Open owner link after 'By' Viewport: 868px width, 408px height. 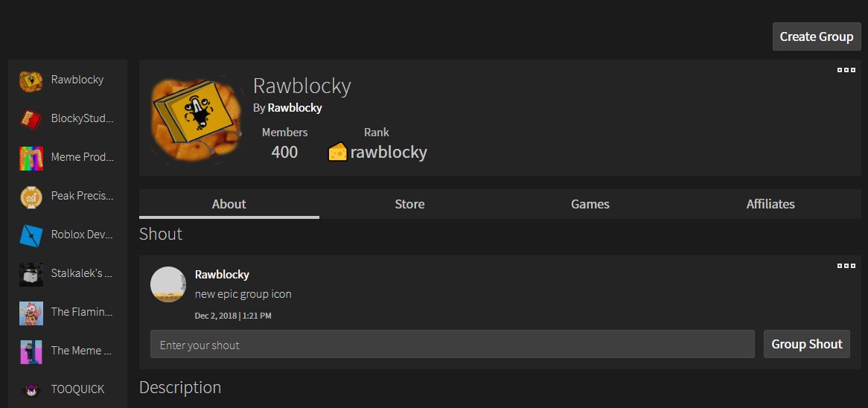pos(295,108)
